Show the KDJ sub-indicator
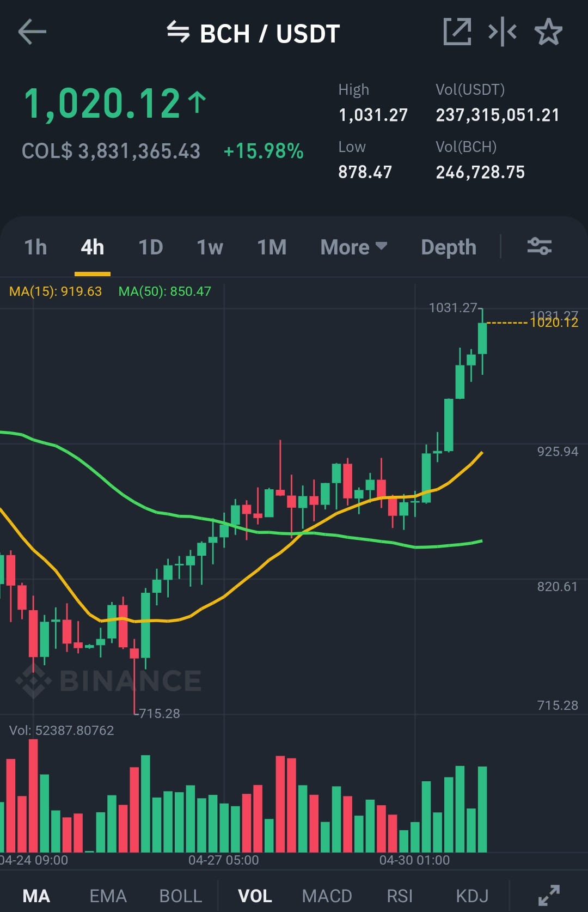Viewport: 588px width, 912px height. 472,896
